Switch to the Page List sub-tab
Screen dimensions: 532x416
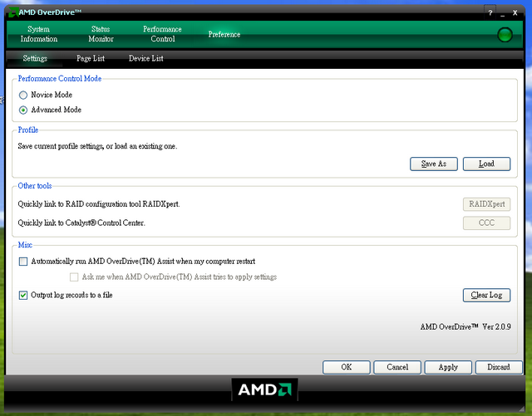click(x=91, y=58)
